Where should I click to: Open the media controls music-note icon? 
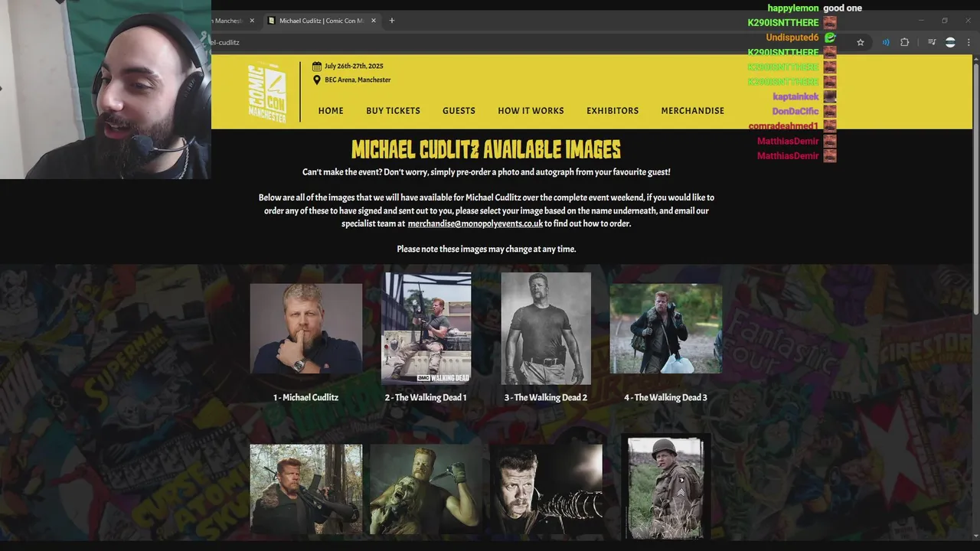pyautogui.click(x=932, y=43)
